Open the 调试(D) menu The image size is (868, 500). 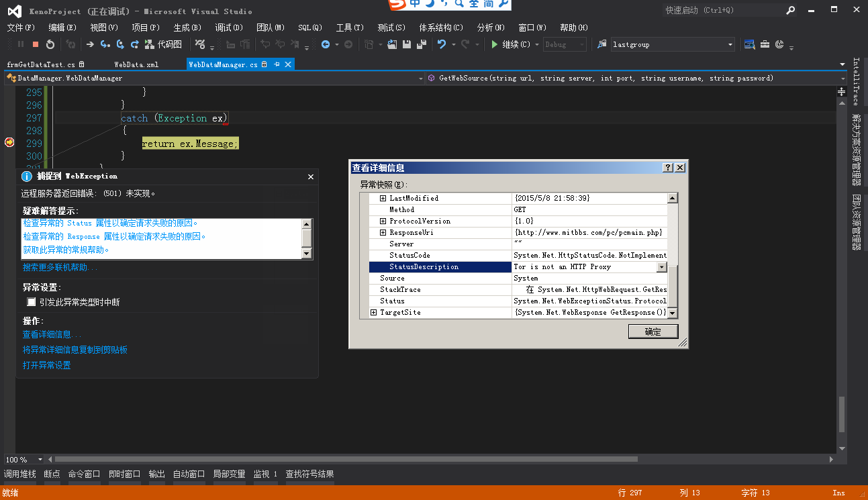pos(228,28)
